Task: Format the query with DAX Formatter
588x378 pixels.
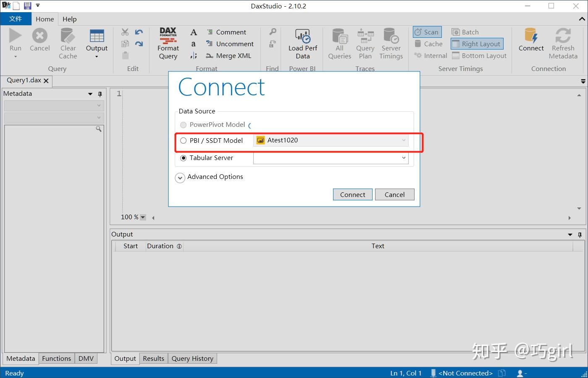Action: pos(168,42)
